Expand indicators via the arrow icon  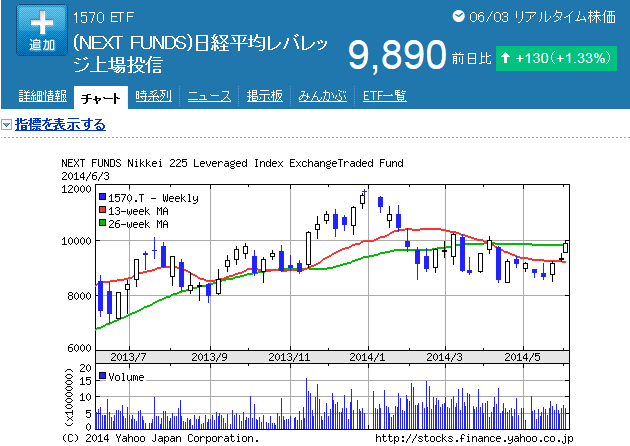[6, 125]
